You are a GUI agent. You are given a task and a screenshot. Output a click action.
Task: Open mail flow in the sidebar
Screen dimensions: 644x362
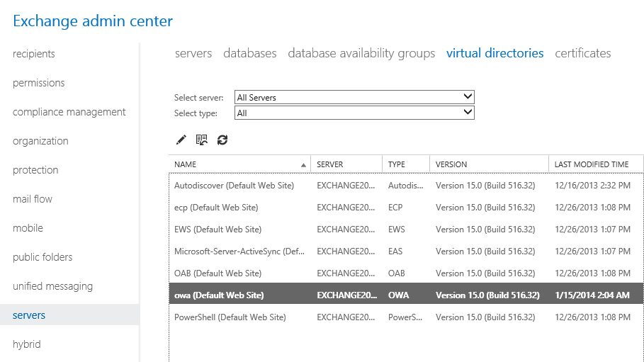33,199
